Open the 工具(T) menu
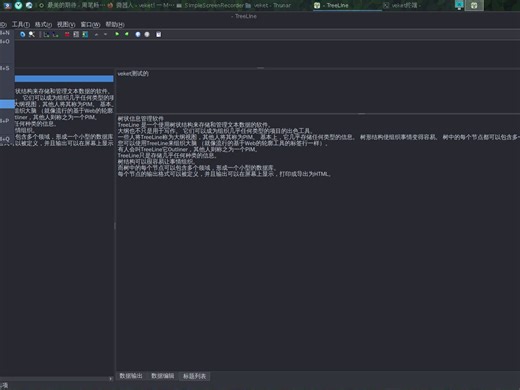Screen dimensions: 520x390 (21, 24)
